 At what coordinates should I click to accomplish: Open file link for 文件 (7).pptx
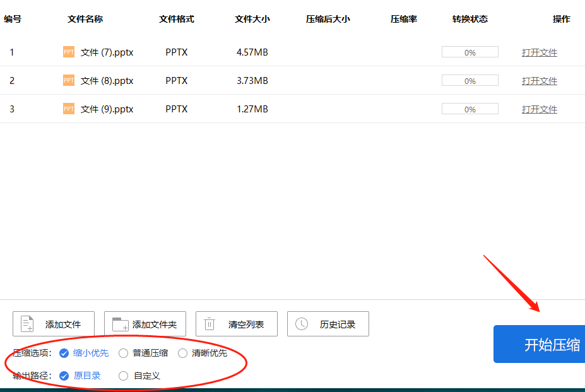click(x=540, y=52)
